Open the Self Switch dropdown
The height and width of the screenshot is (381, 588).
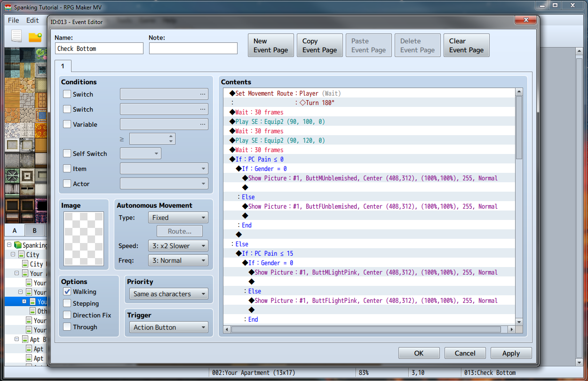point(141,154)
